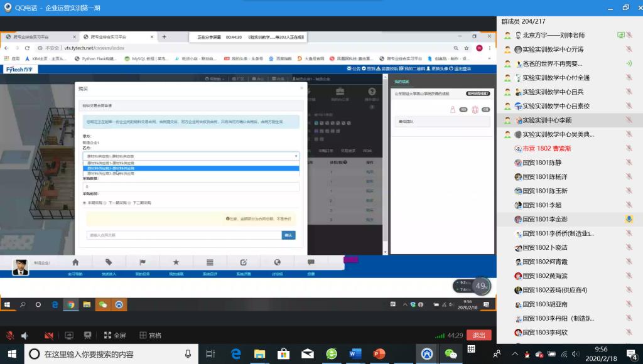Switch to 宫格 grid view

click(150, 336)
